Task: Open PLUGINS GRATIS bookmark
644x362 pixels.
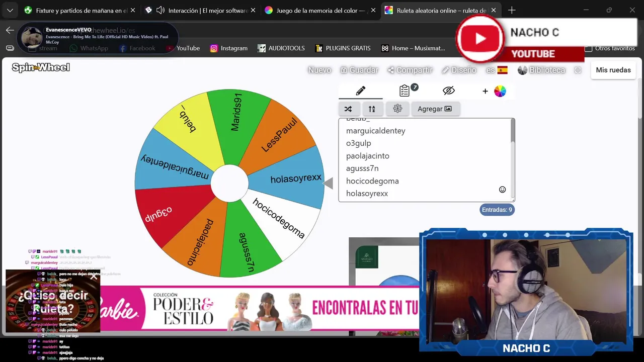Action: coord(343,48)
